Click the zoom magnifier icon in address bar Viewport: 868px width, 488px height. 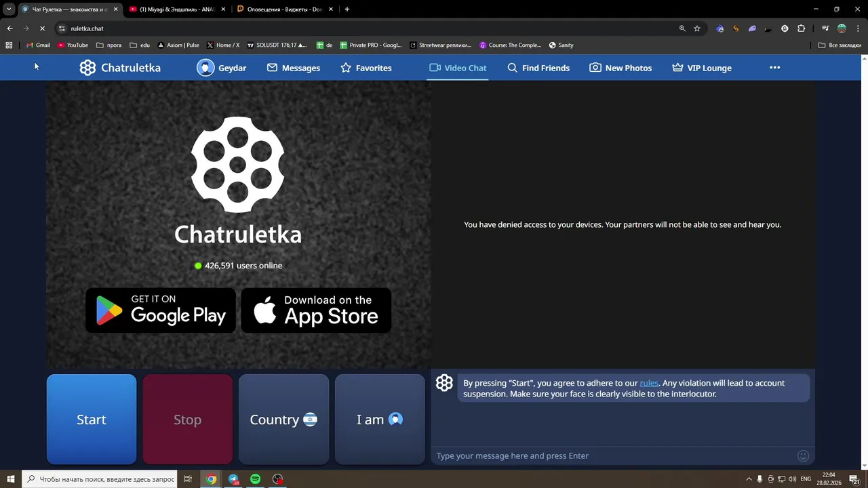click(x=682, y=28)
